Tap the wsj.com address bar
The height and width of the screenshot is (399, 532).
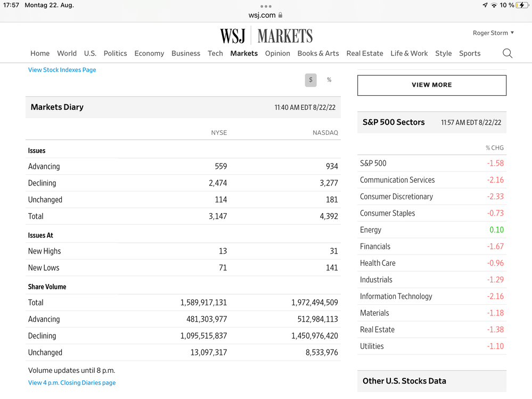[266, 15]
